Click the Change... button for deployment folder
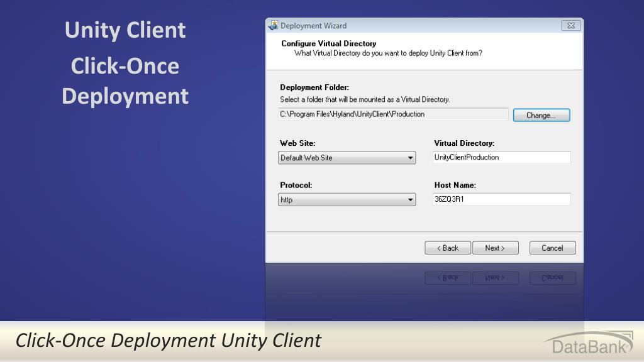 click(x=541, y=116)
